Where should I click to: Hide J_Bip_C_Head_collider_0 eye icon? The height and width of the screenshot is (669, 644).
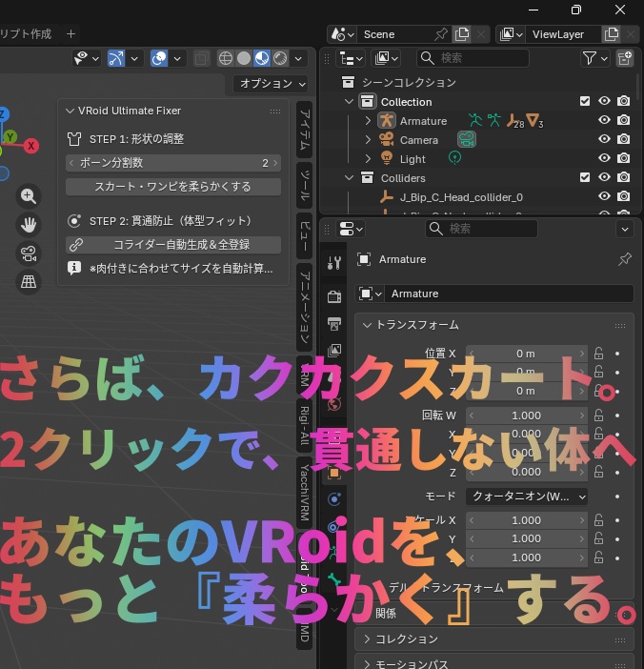pyautogui.click(x=604, y=196)
